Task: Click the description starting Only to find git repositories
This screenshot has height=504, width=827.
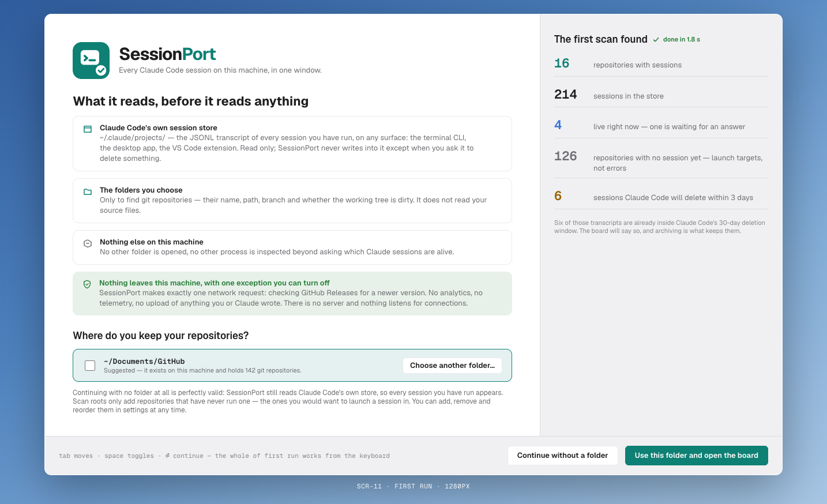Action: [x=293, y=205]
